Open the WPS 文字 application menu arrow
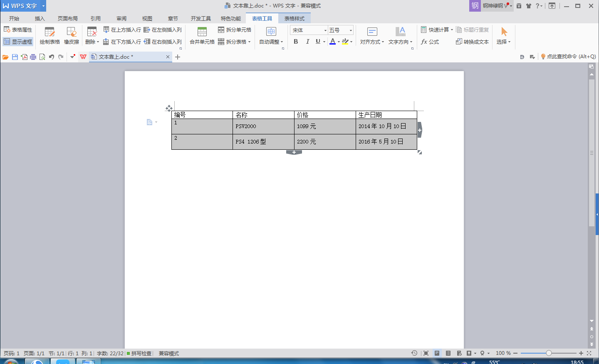The width and height of the screenshot is (599, 364). click(43, 6)
